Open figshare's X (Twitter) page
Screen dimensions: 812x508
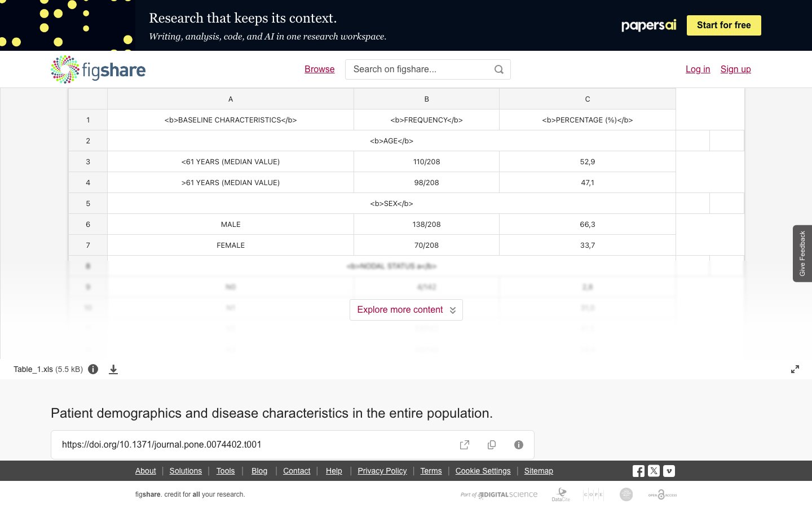(654, 471)
